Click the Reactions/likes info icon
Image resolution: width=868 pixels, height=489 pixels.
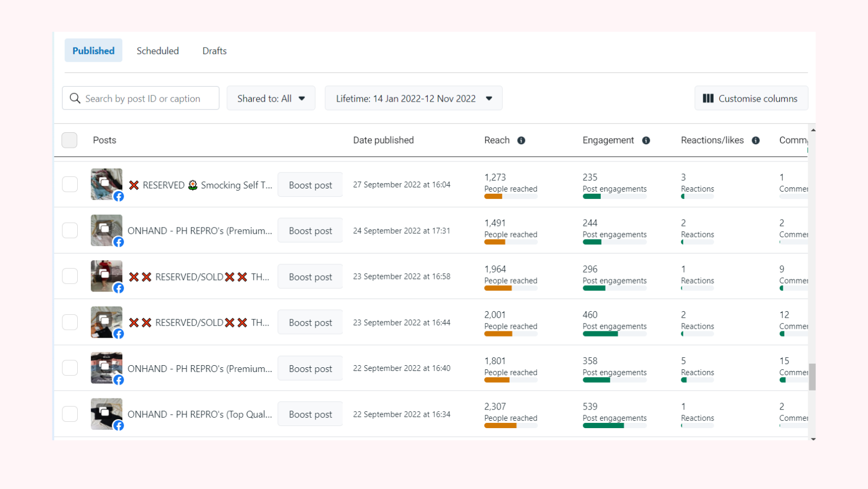[756, 140]
